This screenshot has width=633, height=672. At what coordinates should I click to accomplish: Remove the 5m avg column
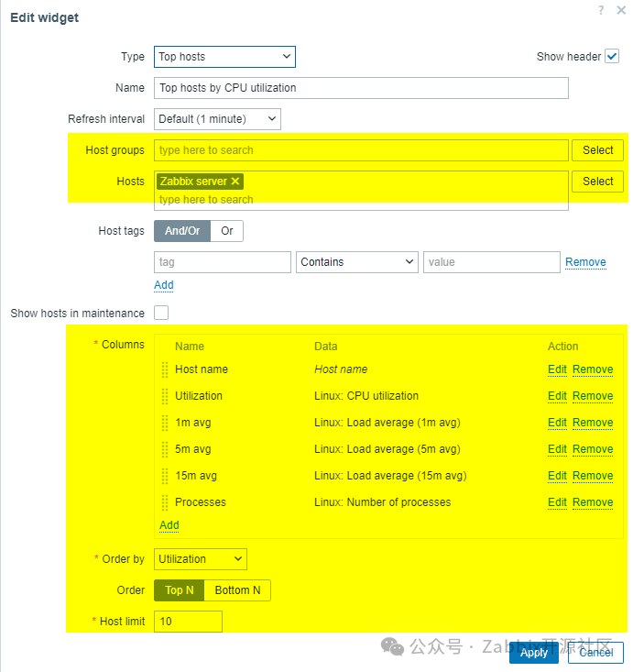click(593, 449)
